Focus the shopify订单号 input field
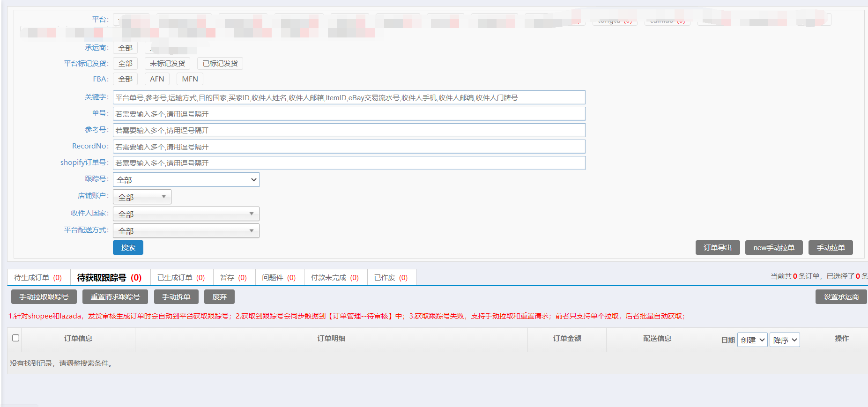The height and width of the screenshot is (407, 868). tap(349, 163)
